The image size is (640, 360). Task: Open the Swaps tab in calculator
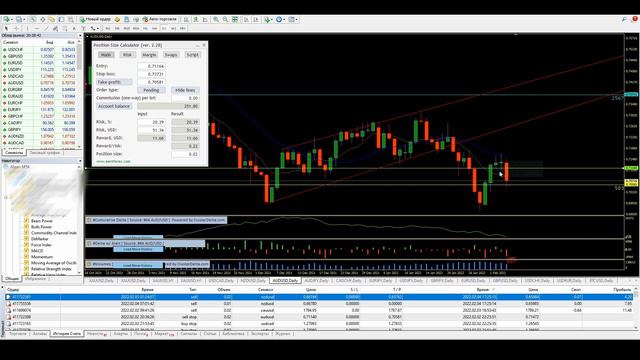point(171,55)
